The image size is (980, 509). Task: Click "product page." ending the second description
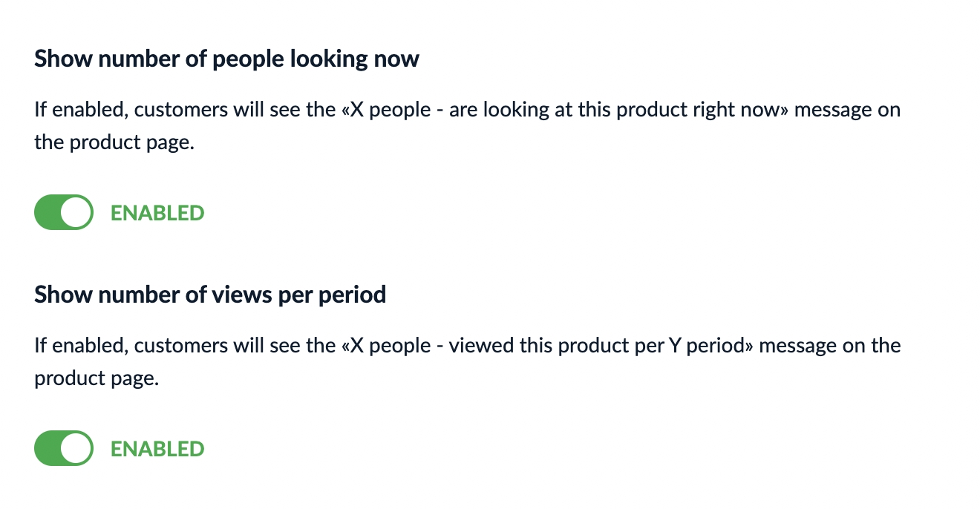97,378
